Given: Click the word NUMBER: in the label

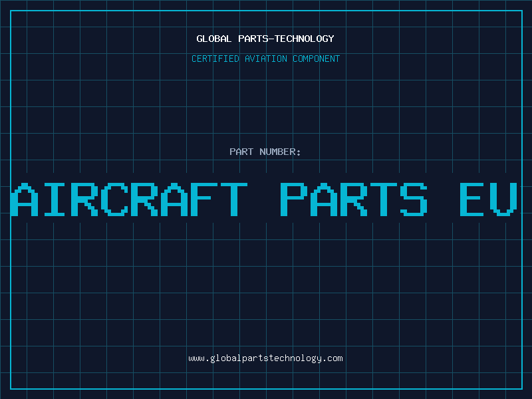Looking at the screenshot, I should (x=280, y=152).
